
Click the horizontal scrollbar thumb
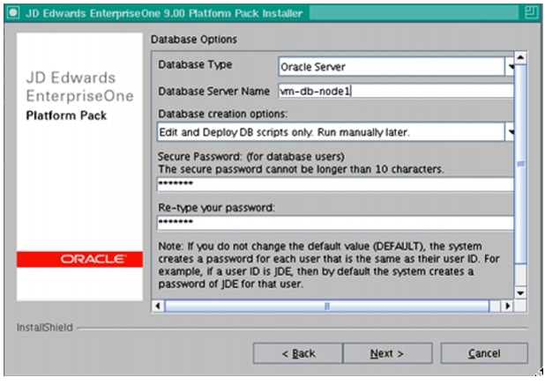pos(327,306)
